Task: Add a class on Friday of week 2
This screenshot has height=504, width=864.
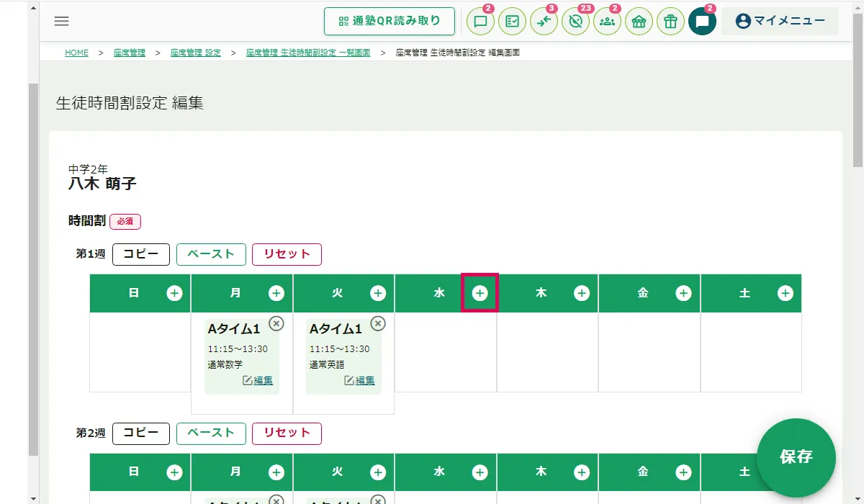Action: click(x=683, y=472)
